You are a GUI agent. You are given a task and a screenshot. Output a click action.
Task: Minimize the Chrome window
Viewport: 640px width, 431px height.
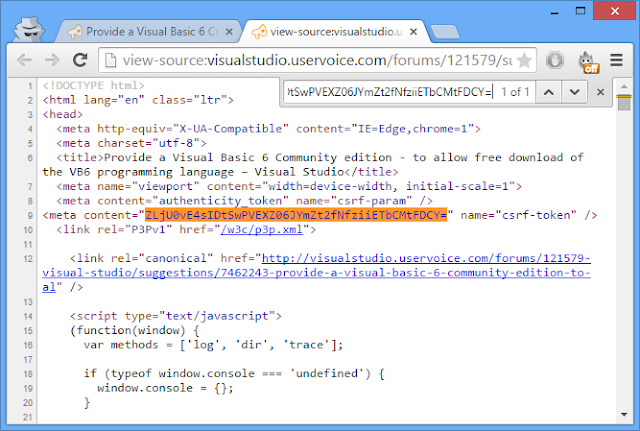click(554, 11)
